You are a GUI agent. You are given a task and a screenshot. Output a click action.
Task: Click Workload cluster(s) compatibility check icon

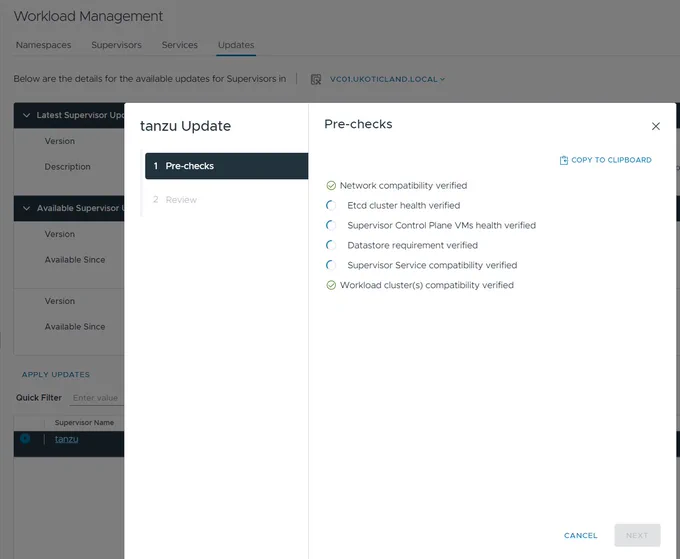tap(331, 285)
